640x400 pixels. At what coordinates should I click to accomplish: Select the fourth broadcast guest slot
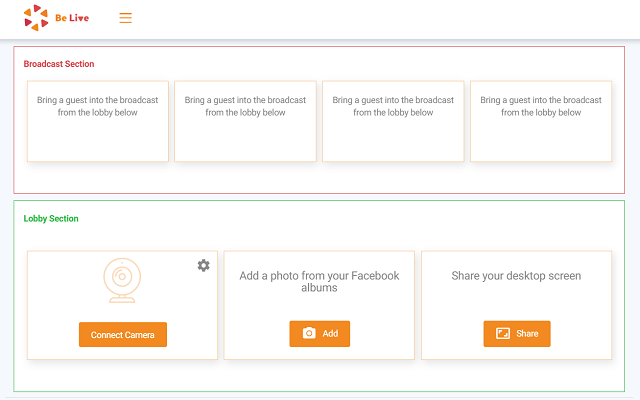coord(541,121)
